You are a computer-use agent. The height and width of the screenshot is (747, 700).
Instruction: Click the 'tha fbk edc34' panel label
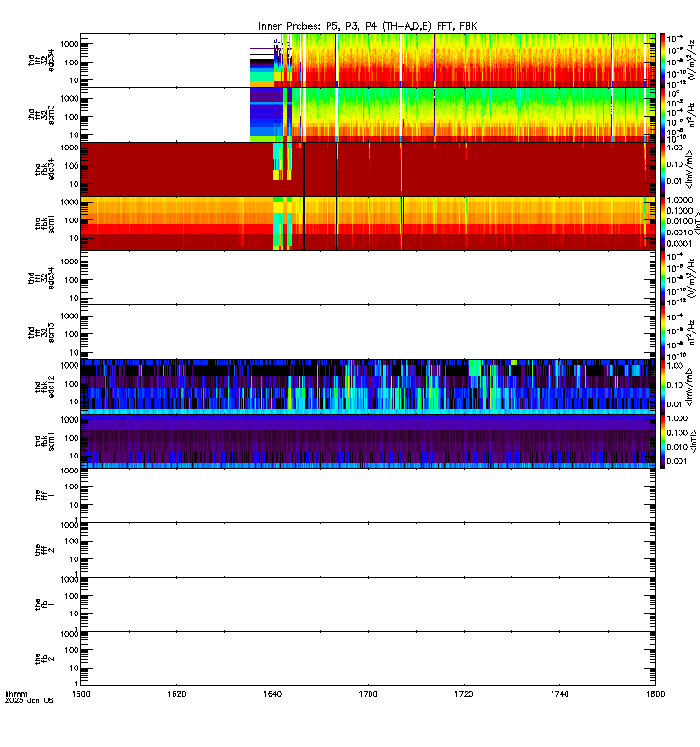pyautogui.click(x=45, y=169)
